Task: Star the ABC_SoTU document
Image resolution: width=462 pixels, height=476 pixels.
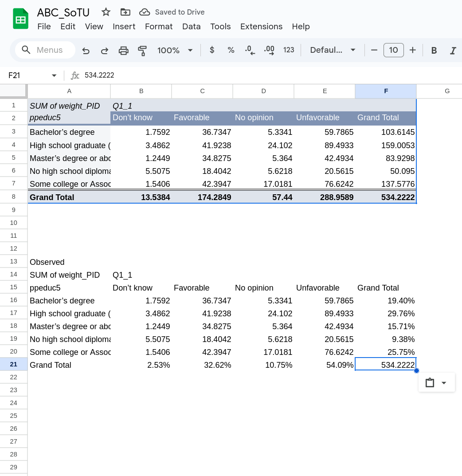Action: (106, 12)
